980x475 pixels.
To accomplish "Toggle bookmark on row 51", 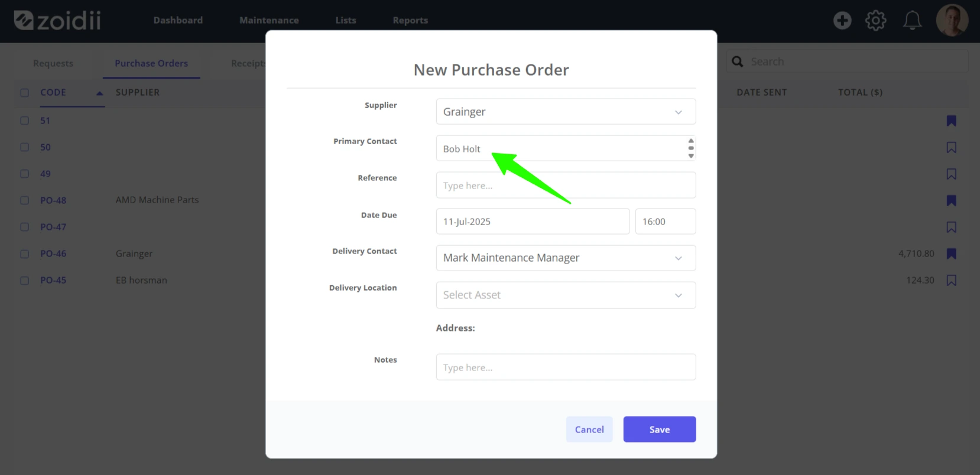I will pos(951,121).
